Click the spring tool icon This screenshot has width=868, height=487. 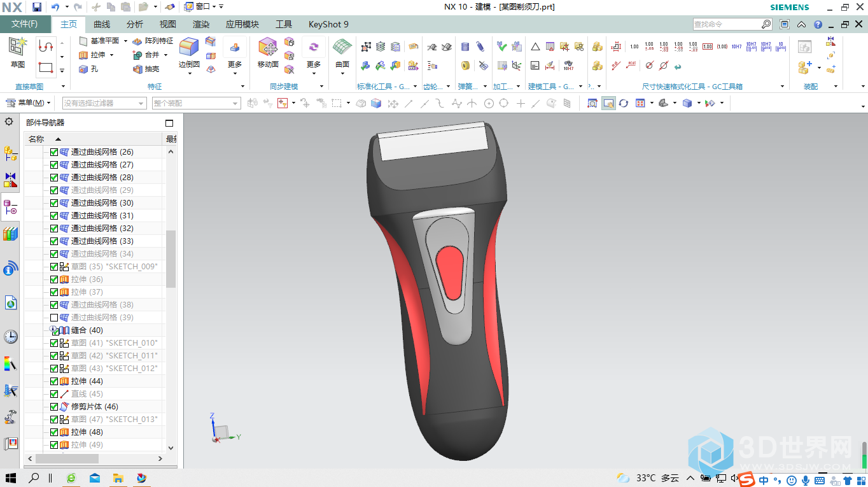click(x=465, y=46)
